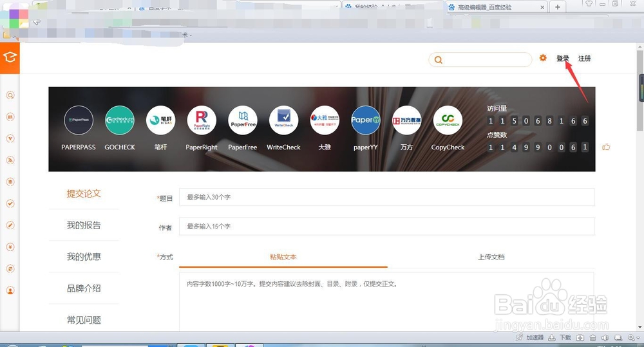Open the user profile icon in left sidebar
Screen dimensions: 644x347
10,290
